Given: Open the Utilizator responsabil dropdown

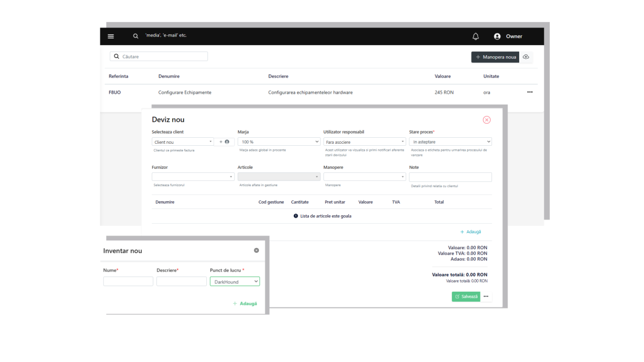Looking at the screenshot, I should point(364,142).
